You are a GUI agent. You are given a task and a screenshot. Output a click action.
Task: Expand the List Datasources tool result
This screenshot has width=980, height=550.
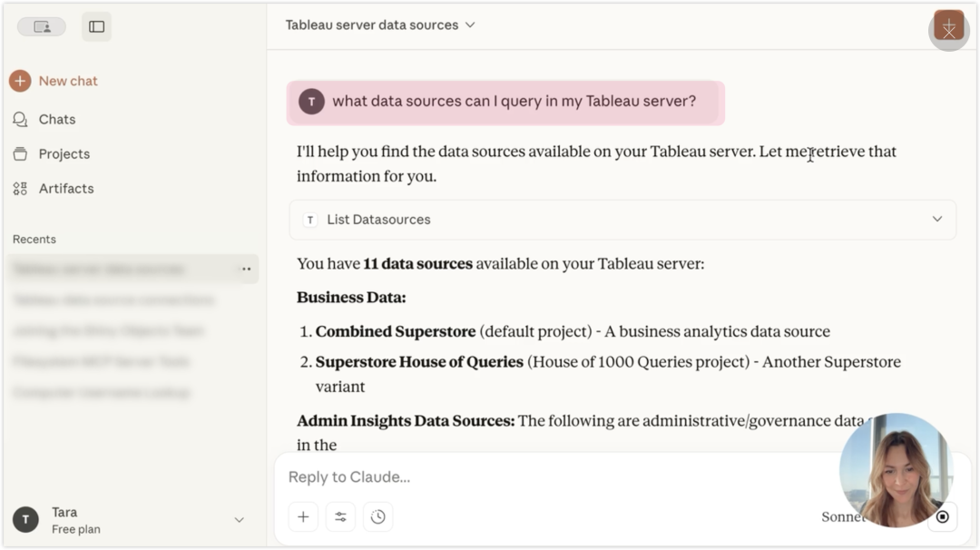936,219
